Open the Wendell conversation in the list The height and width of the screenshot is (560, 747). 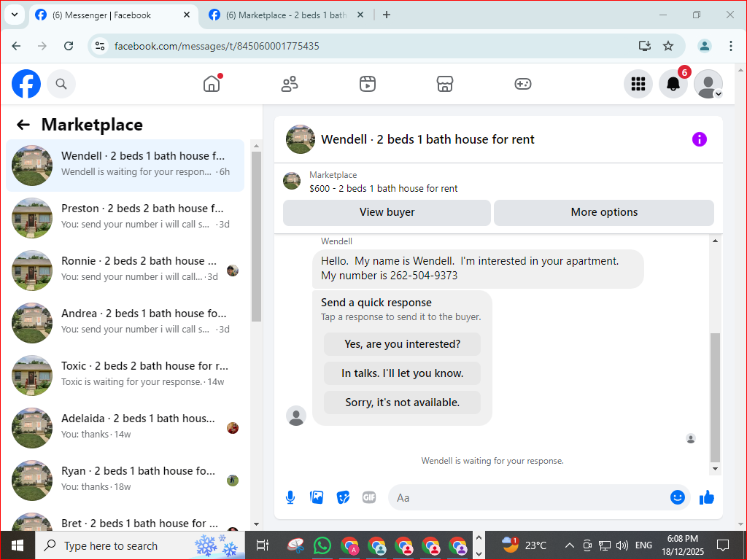coord(125,166)
